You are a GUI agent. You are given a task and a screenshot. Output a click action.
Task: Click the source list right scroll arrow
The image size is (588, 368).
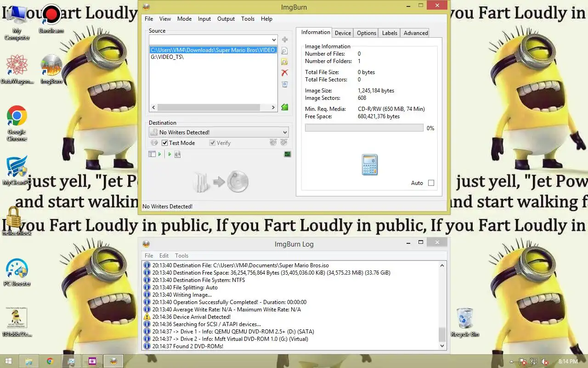(x=273, y=107)
